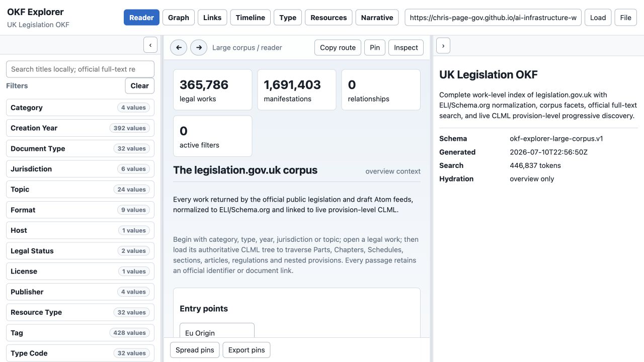Click the Load button
Viewport: 644px width, 362px height.
pyautogui.click(x=598, y=18)
